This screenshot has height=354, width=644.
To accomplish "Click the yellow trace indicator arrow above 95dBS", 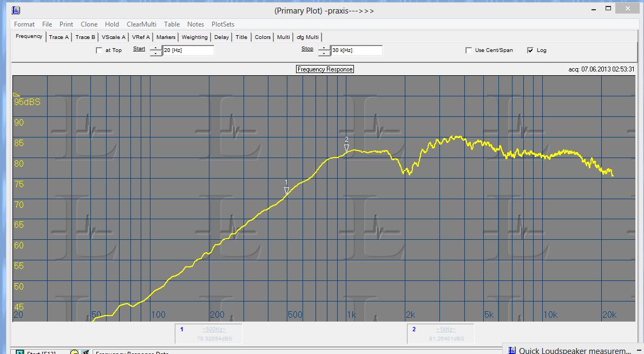I will coord(16,95).
